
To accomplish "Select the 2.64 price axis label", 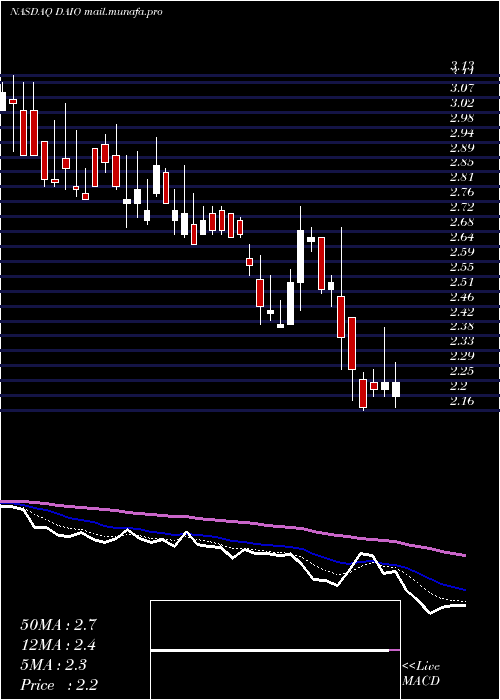I will [462, 237].
